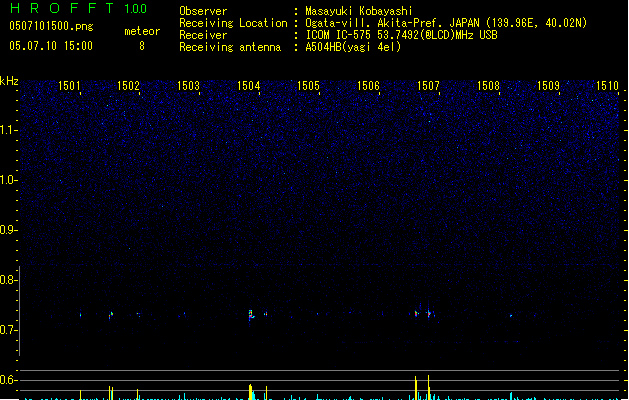Click the 0.8 kHz frequency axis label

[x=8, y=280]
